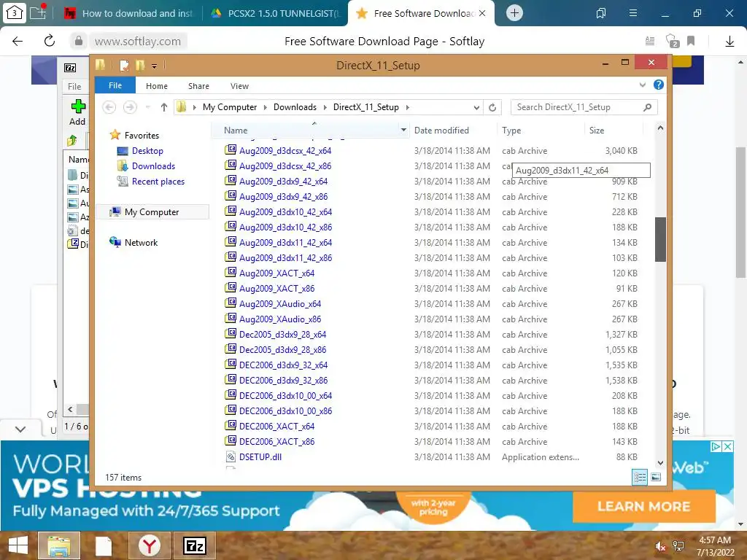Open recent locations dropdown arrow
Viewport: 747px width, 560px height.
click(147, 108)
